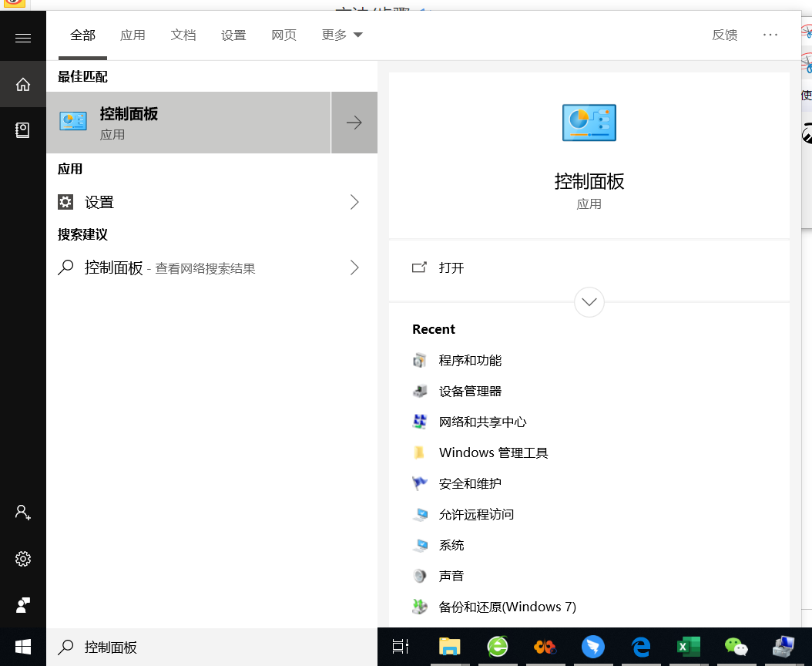Viewport: 812px width, 666px height.
Task: Open 声音 from Recent list
Action: [x=451, y=575]
